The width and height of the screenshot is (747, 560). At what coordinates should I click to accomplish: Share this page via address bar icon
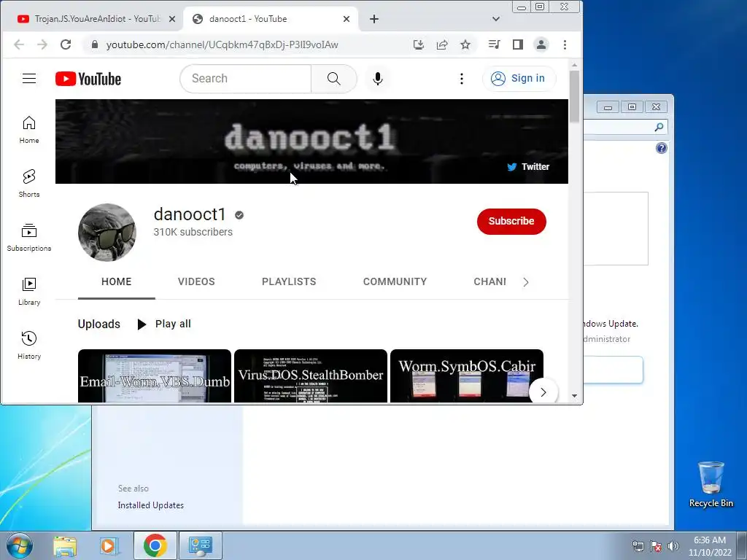pyautogui.click(x=442, y=44)
